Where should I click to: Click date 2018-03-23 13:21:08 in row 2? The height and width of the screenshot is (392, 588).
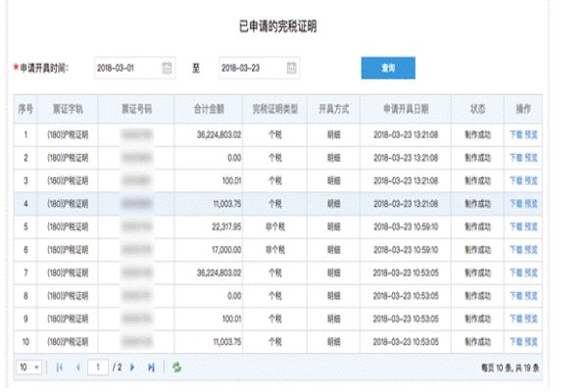(406, 158)
